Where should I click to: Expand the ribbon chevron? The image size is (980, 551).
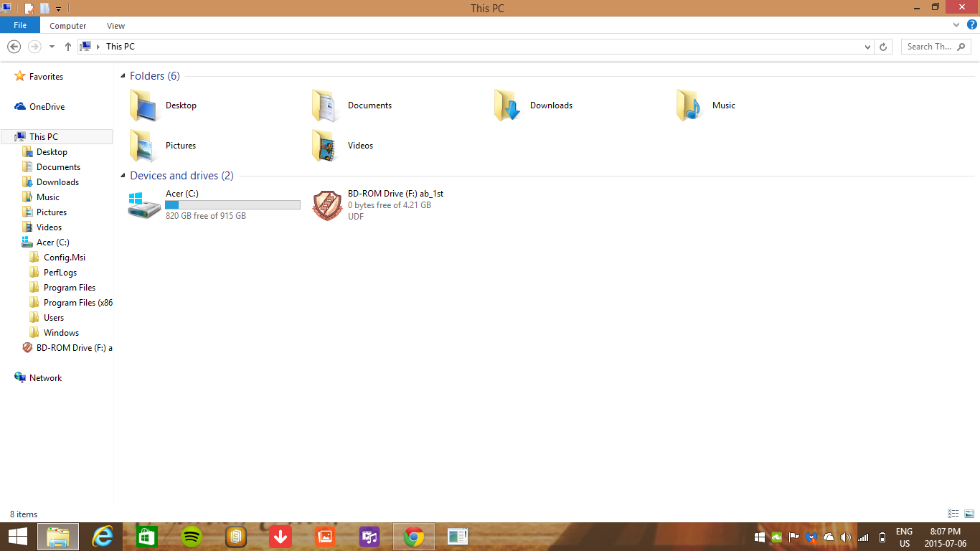coord(956,25)
